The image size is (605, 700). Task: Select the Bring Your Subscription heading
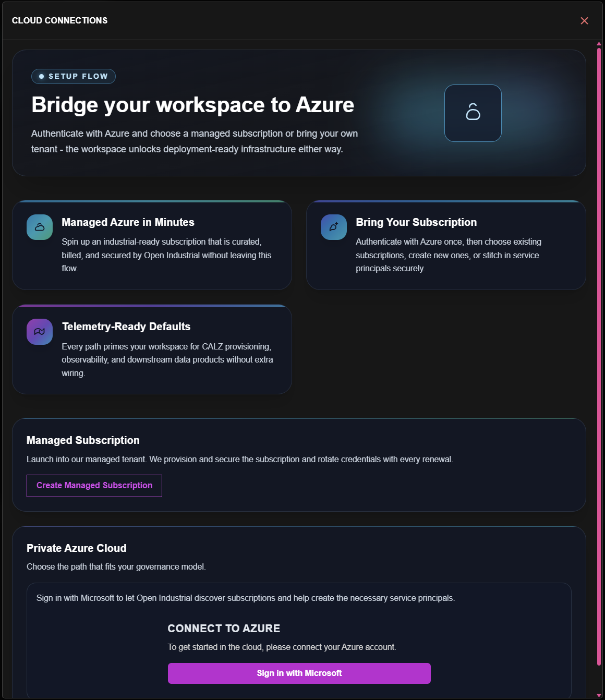click(416, 222)
